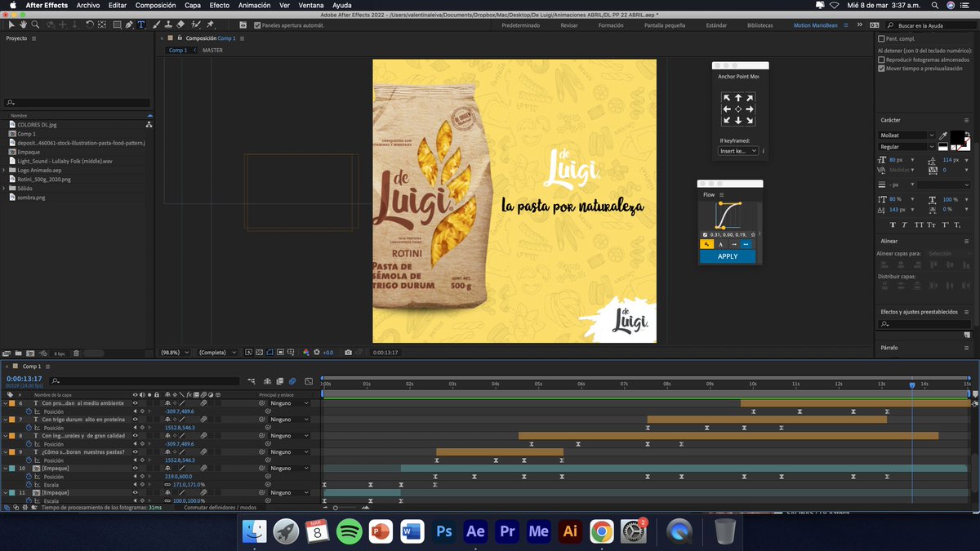Activate the Type tool
Image resolution: width=980 pixels, height=551 pixels.
[x=141, y=24]
